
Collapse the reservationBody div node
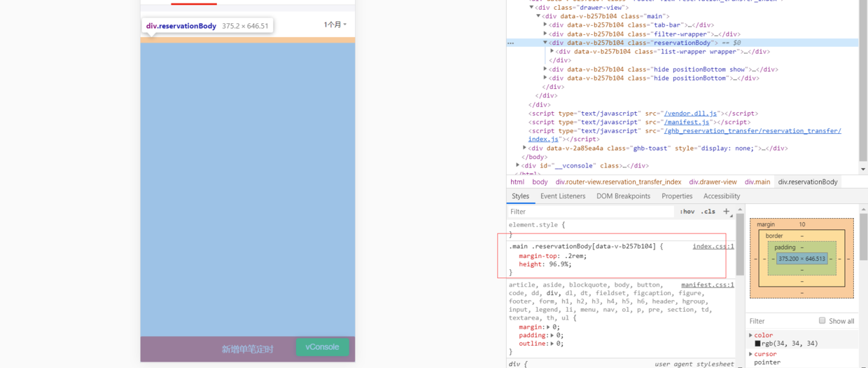(x=545, y=43)
